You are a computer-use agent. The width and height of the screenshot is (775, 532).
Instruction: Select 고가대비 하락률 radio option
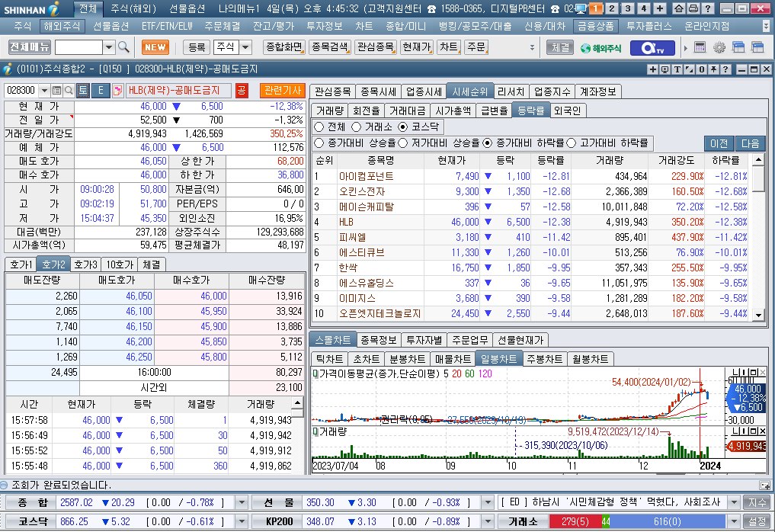click(572, 143)
